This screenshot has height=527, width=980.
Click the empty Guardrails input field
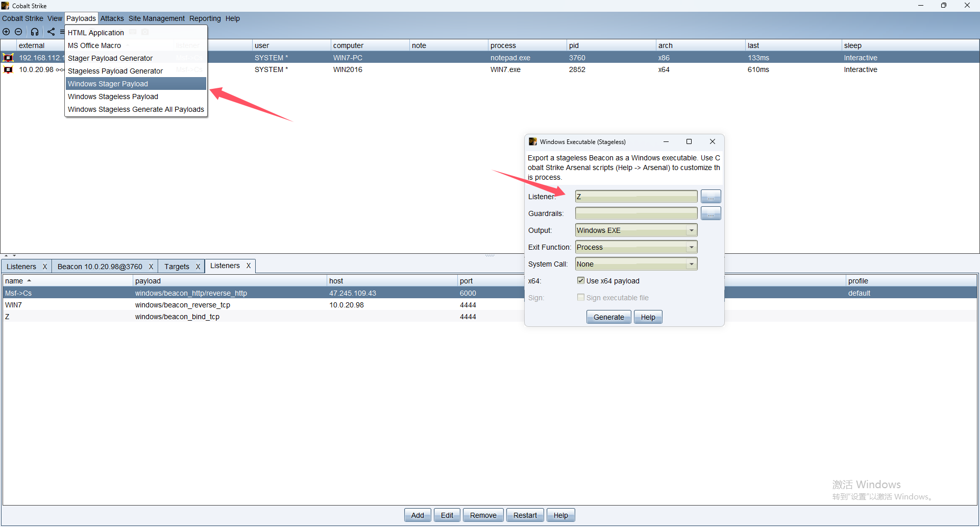pos(636,213)
